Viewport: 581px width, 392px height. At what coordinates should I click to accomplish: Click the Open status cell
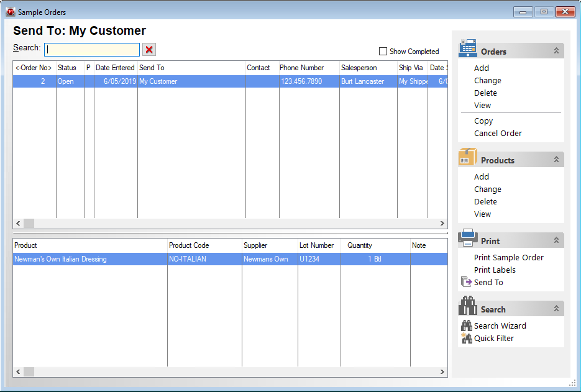[x=70, y=81]
